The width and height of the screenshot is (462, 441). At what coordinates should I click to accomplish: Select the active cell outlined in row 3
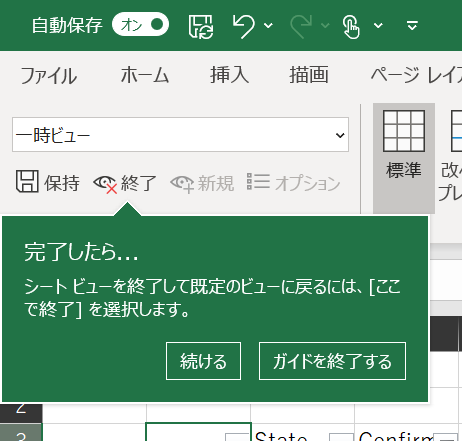click(198, 432)
